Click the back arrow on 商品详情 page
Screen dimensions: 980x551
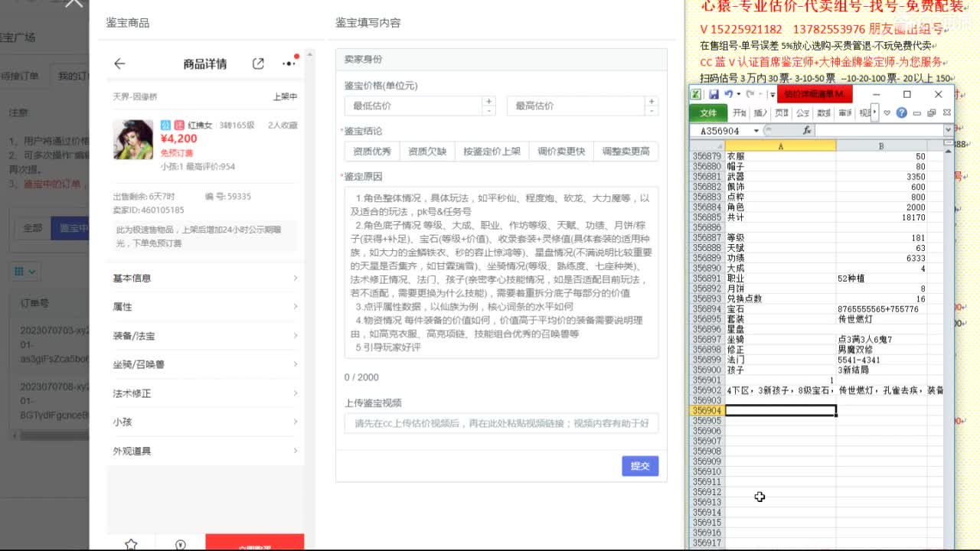(119, 64)
